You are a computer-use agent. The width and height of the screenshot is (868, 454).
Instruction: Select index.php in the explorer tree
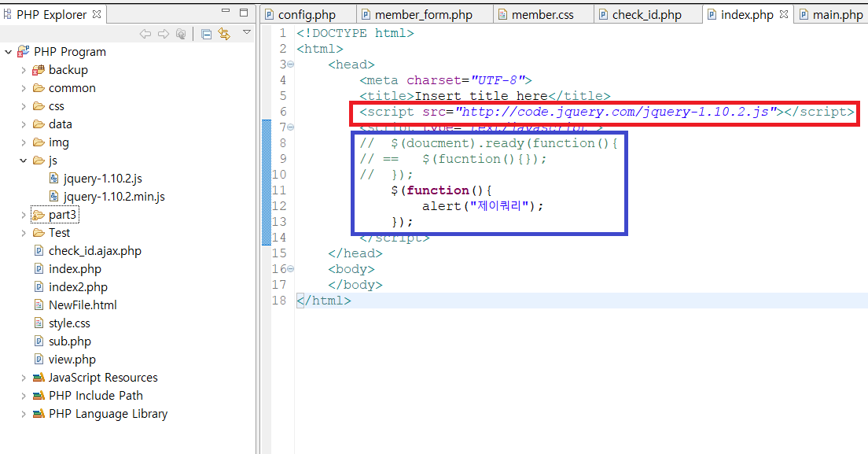[x=75, y=269]
